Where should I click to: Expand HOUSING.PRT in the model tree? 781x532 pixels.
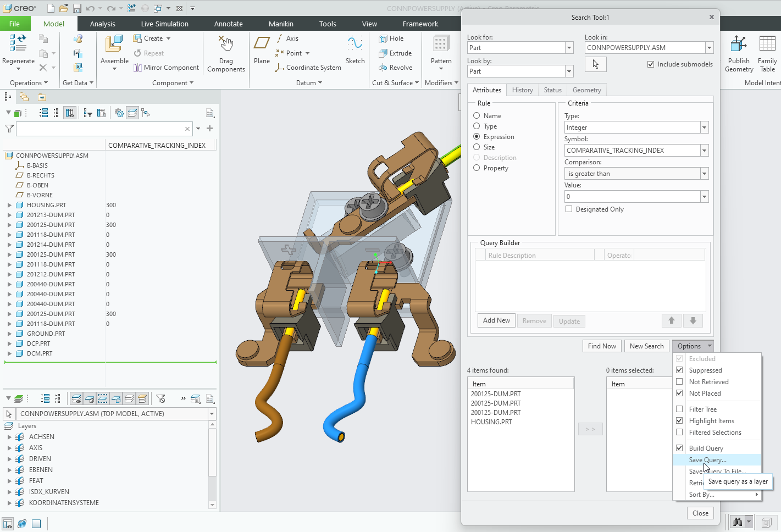tap(8, 204)
